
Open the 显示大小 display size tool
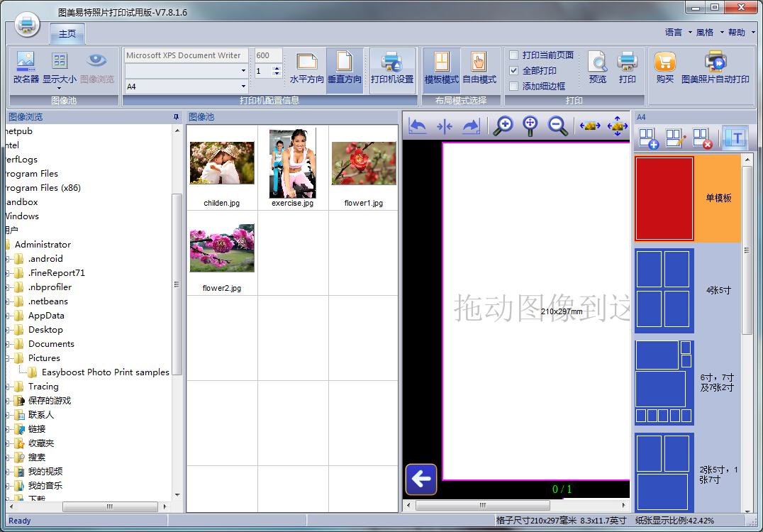pos(60,68)
